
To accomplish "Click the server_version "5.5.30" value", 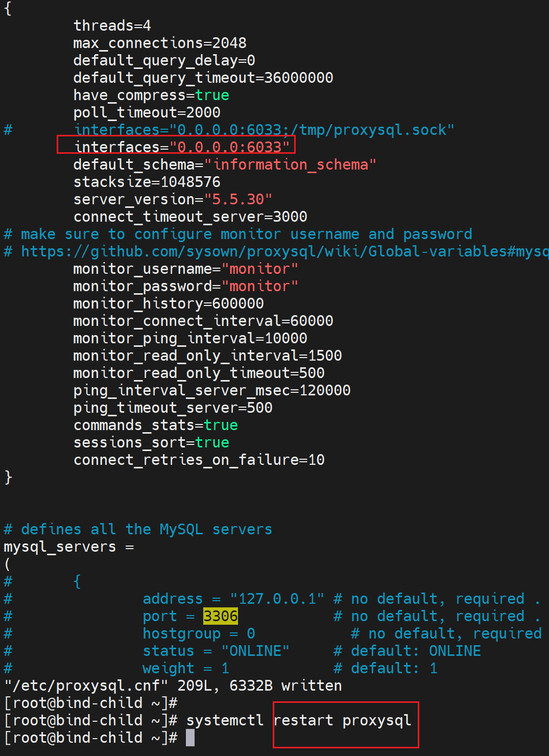I will click(x=238, y=199).
